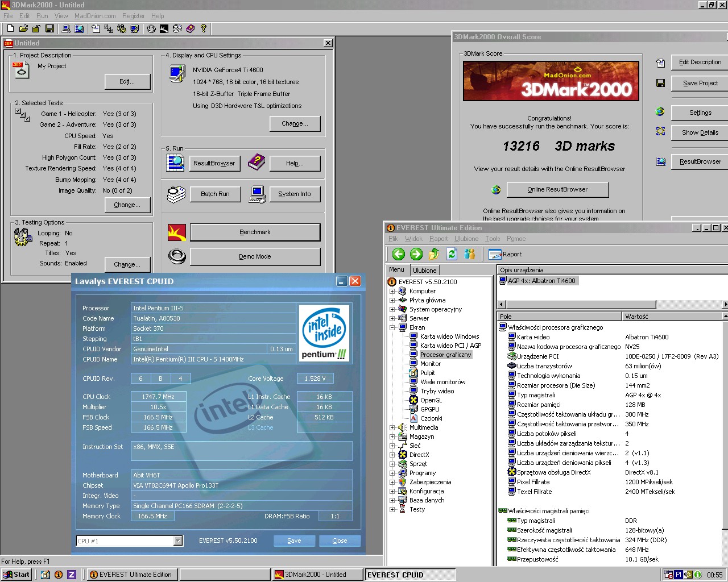Click the red Benchmark logo icon

tap(177, 232)
